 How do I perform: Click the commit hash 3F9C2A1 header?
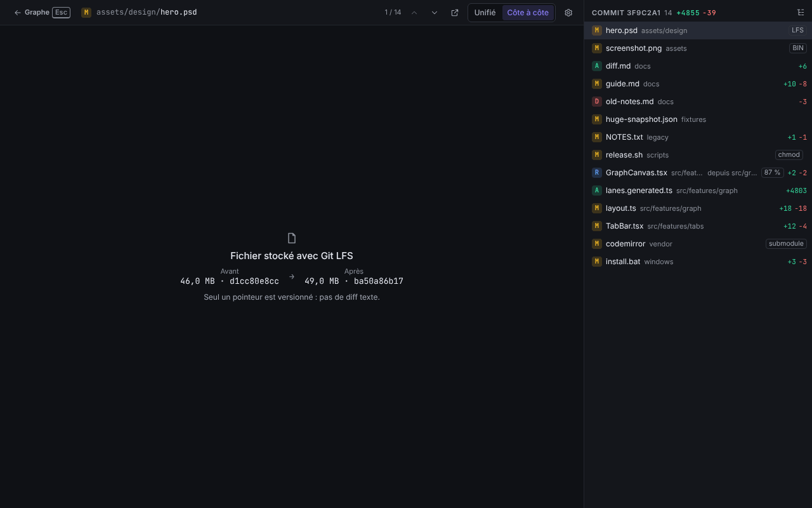point(626,13)
